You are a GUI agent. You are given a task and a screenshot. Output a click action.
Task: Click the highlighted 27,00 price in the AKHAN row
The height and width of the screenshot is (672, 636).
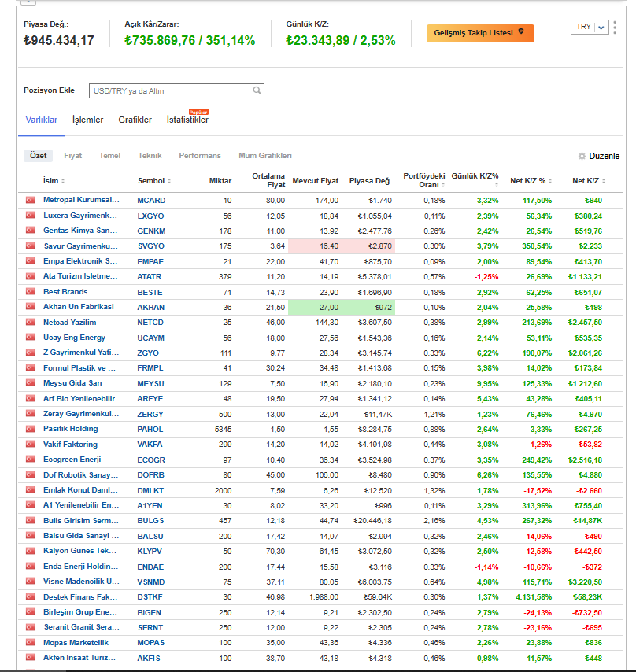328,308
